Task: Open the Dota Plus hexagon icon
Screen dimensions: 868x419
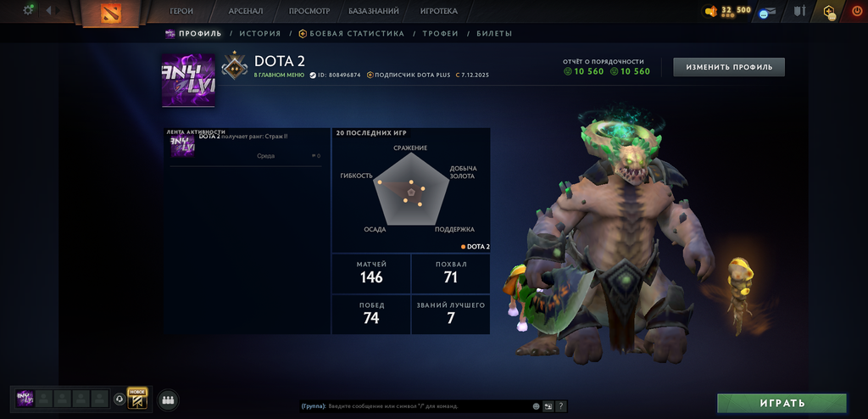Action: tap(829, 12)
